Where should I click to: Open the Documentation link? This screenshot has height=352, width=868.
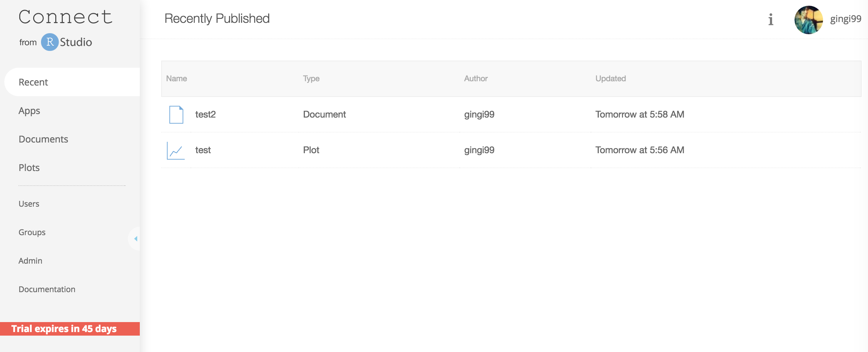pyautogui.click(x=47, y=289)
